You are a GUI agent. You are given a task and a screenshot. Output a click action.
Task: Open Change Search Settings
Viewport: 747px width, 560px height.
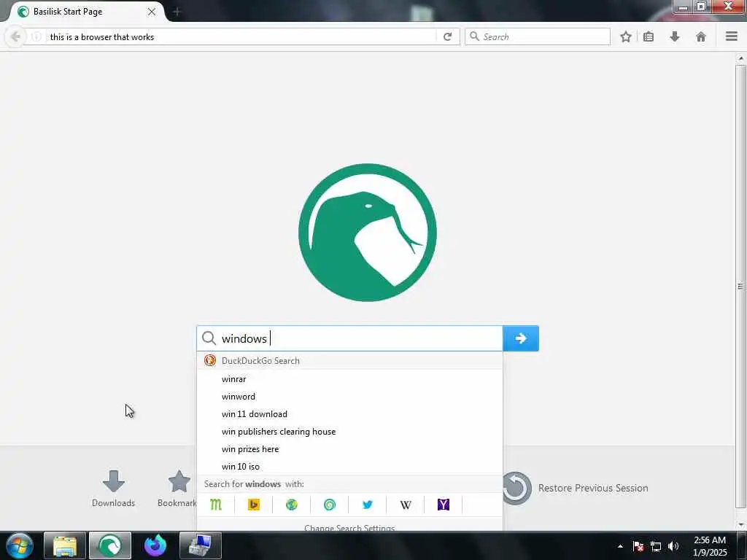[x=349, y=526]
